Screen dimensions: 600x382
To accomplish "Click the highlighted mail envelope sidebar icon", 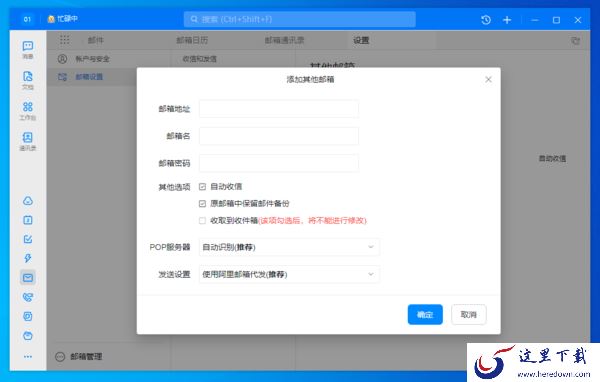I will pyautogui.click(x=28, y=278).
